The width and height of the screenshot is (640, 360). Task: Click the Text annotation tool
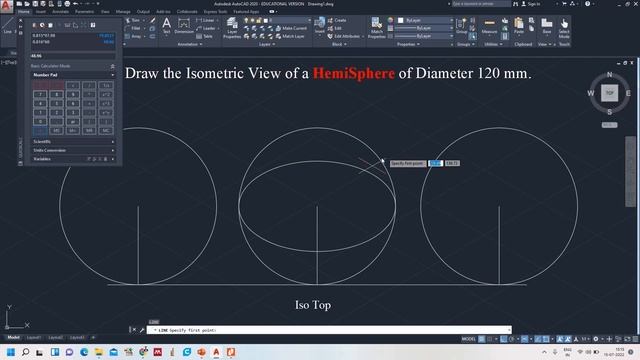pos(167,25)
